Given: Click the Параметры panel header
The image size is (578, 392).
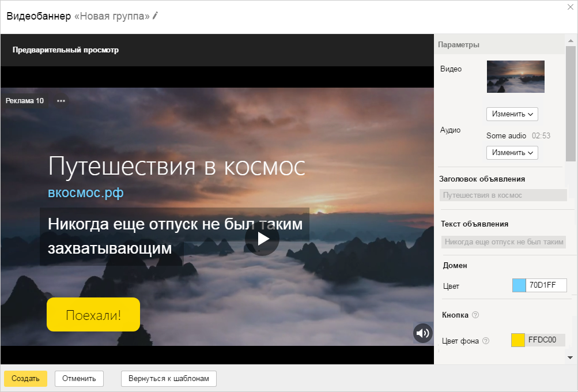Looking at the screenshot, I should (459, 44).
